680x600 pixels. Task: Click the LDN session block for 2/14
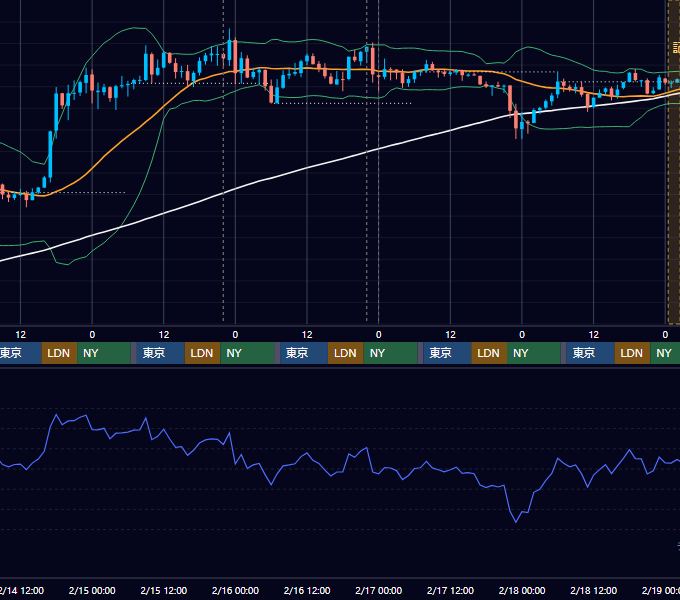[59, 353]
